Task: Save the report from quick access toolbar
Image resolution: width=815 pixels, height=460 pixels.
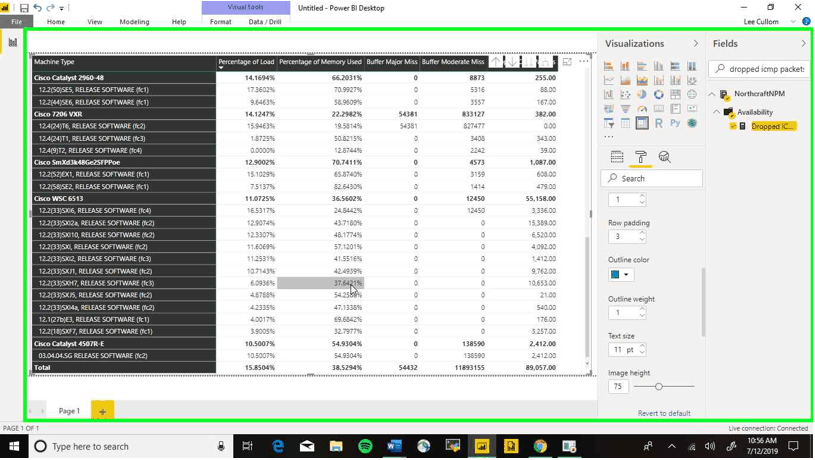Action: click(x=24, y=8)
